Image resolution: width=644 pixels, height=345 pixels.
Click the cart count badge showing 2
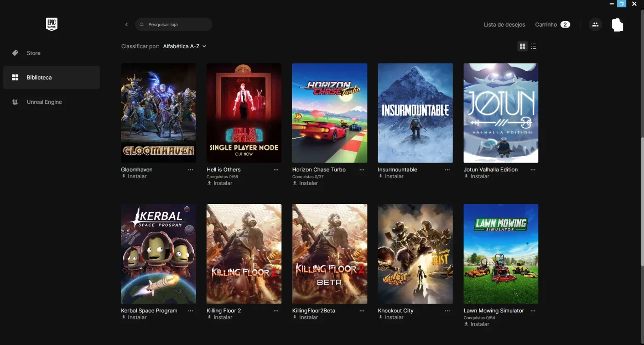[x=565, y=25]
